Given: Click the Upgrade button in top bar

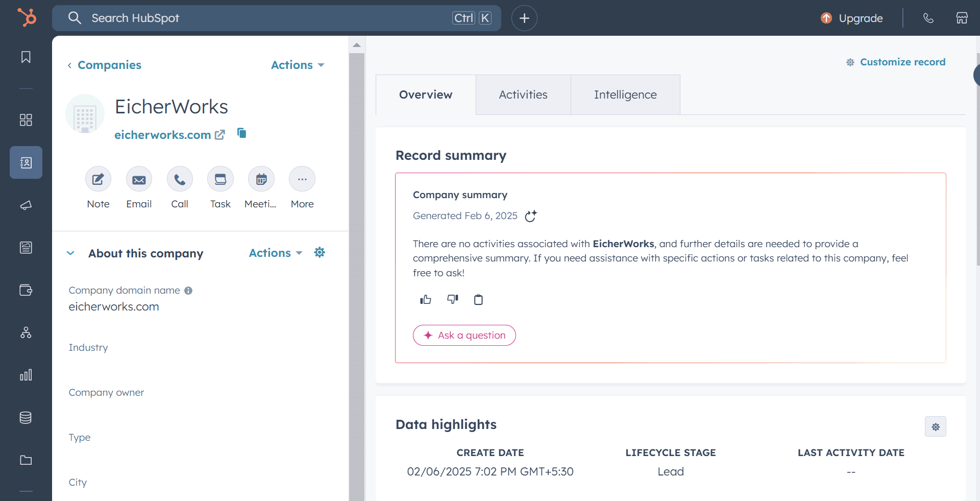Looking at the screenshot, I should [852, 18].
